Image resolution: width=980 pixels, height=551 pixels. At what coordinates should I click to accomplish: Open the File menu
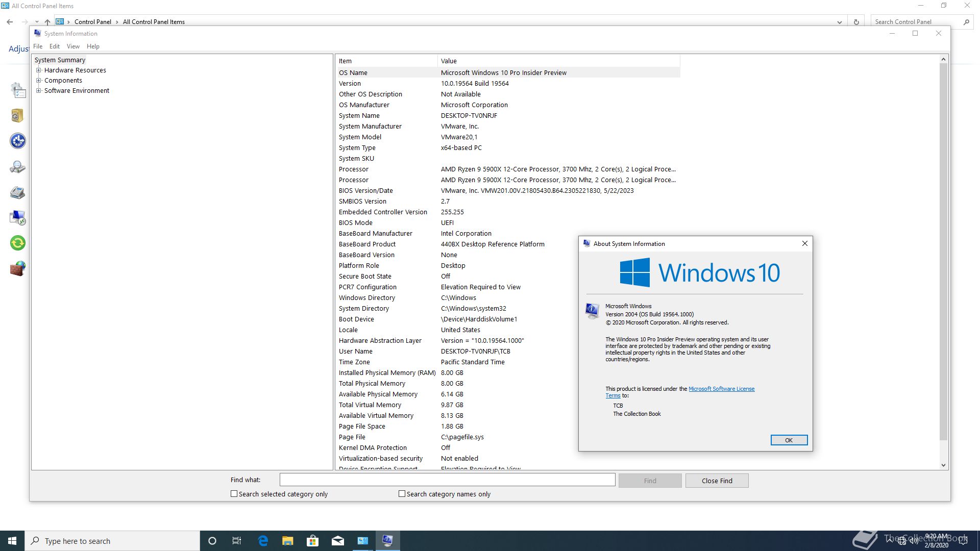[38, 46]
